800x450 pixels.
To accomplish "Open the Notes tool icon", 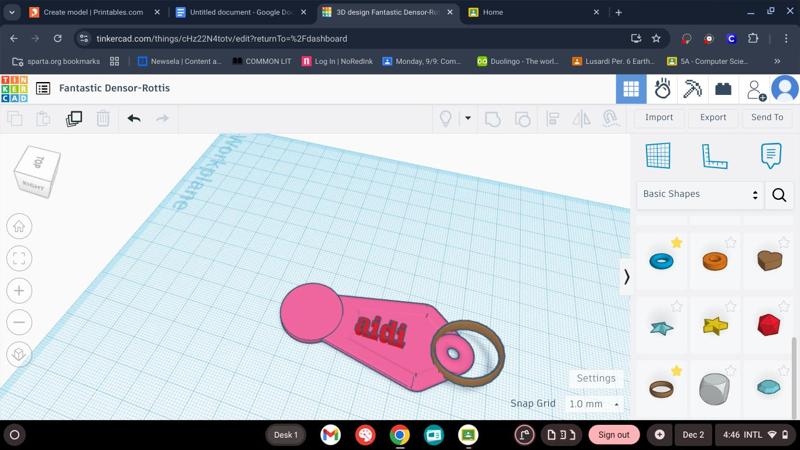I will (x=770, y=156).
